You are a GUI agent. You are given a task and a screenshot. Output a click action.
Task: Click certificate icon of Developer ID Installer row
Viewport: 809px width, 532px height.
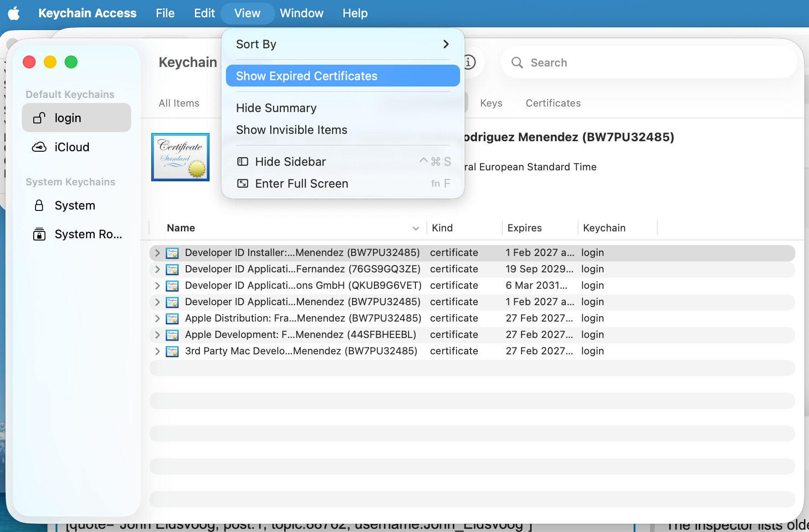tap(172, 253)
